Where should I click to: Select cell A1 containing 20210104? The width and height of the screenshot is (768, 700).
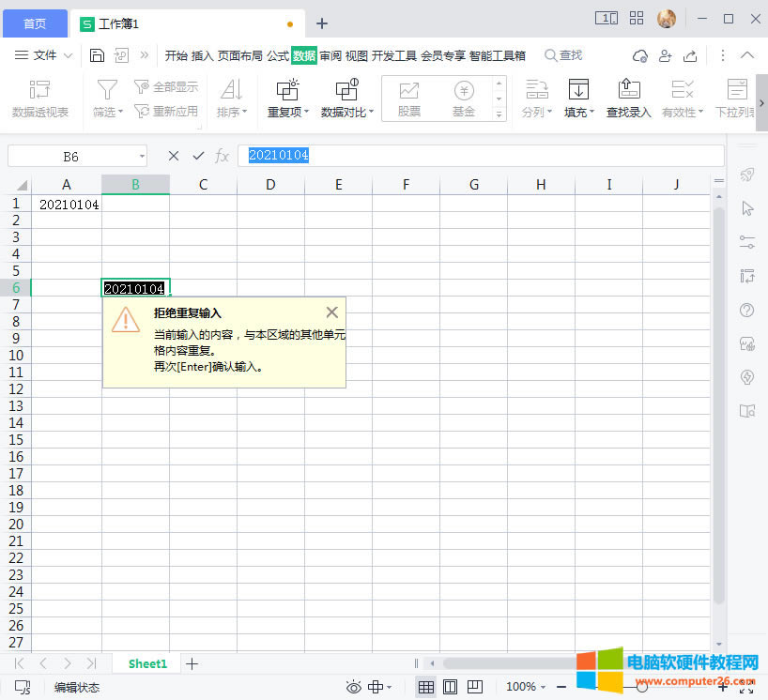(67, 204)
